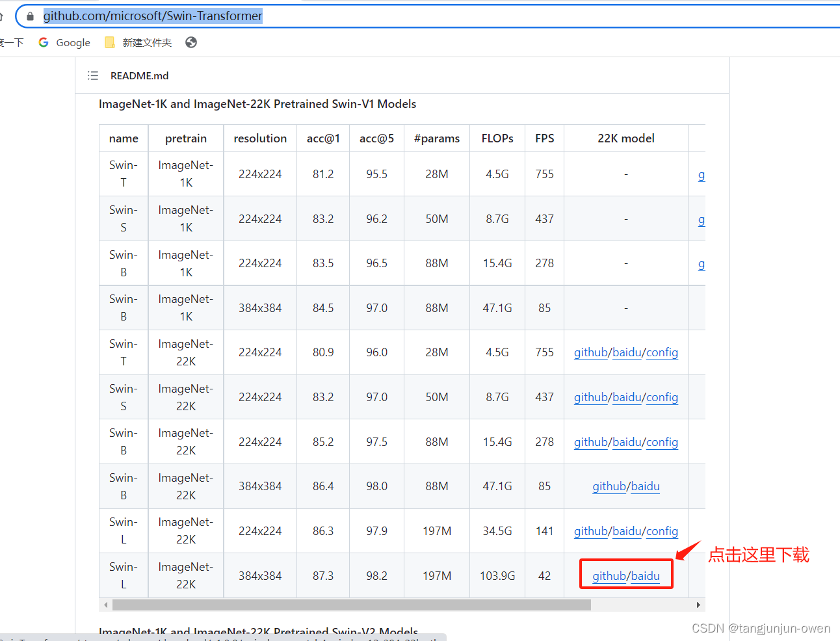Click the table's scroll-left arrow
This screenshot has width=840, height=641.
106,605
